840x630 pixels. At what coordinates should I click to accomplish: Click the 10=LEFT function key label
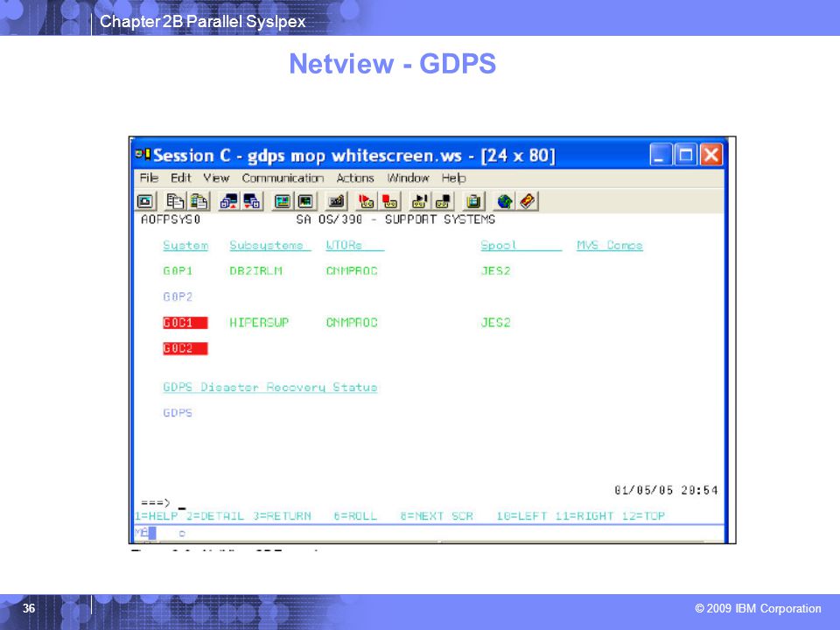[x=521, y=516]
